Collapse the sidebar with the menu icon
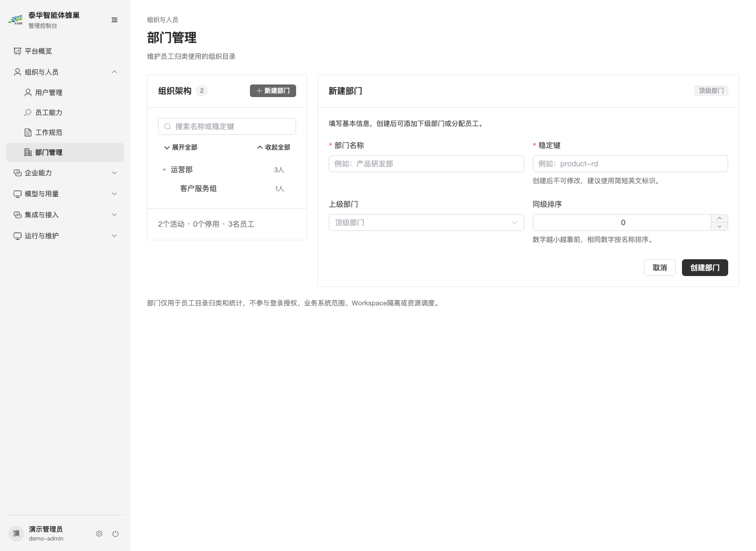This screenshot has width=756, height=551. pyautogui.click(x=114, y=20)
